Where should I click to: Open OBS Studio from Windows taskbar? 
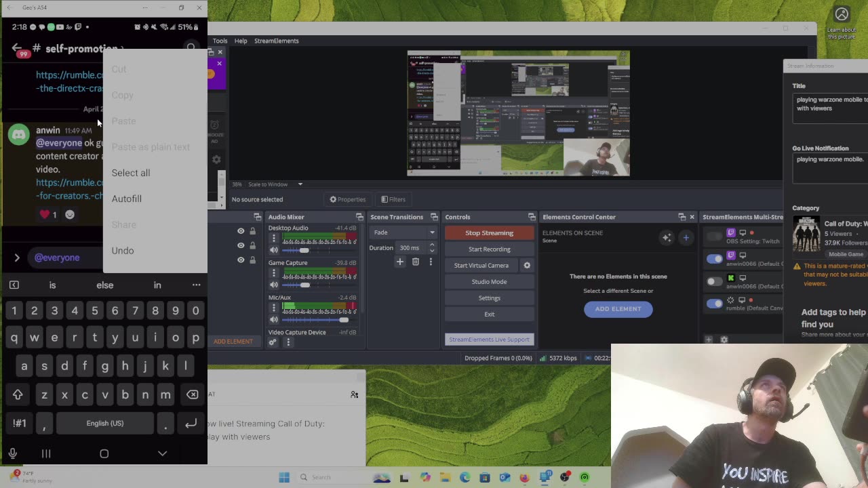tap(564, 477)
